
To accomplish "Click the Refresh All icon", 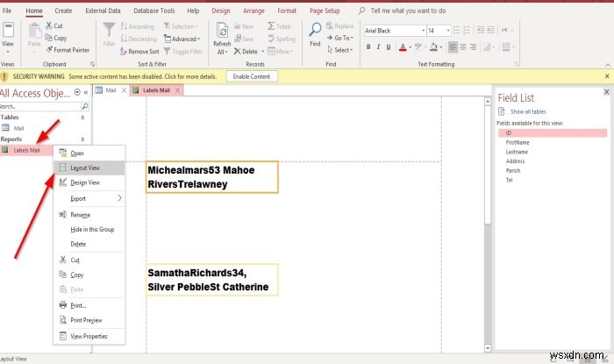I will pyautogui.click(x=222, y=31).
